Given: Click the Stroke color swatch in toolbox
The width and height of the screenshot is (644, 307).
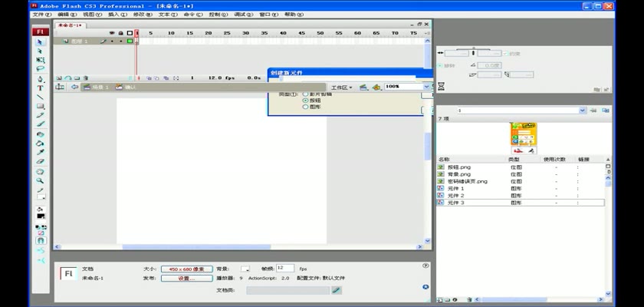Looking at the screenshot, I should coord(41,196).
